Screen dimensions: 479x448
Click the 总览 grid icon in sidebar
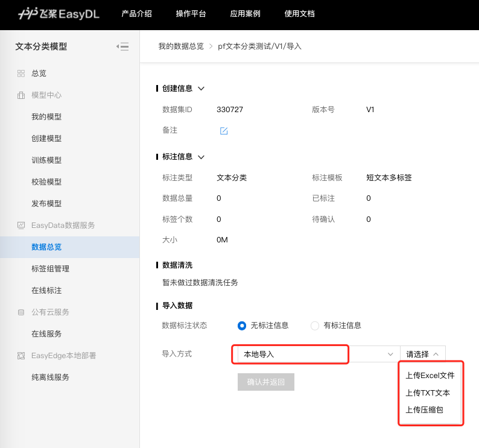(x=21, y=74)
